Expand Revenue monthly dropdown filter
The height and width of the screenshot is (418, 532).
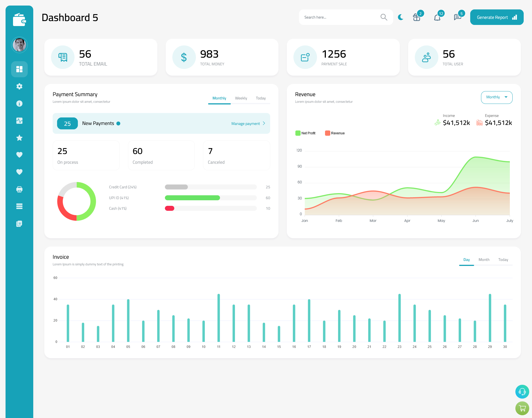click(496, 96)
